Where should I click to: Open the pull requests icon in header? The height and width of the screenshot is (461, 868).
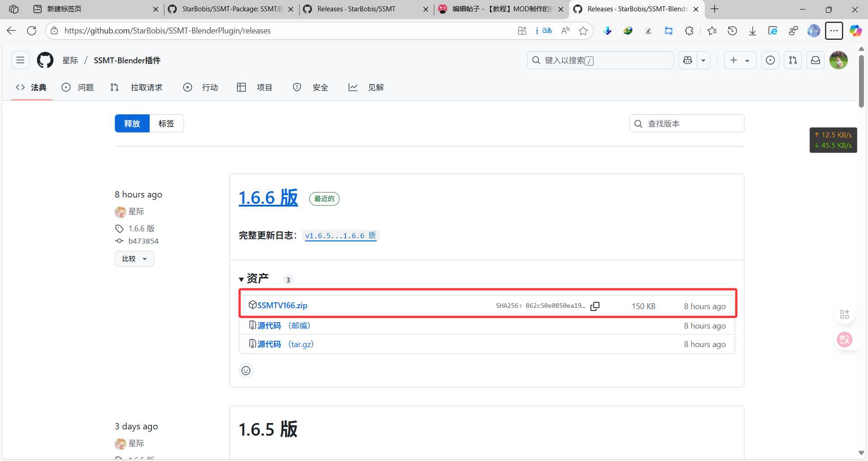(x=793, y=60)
